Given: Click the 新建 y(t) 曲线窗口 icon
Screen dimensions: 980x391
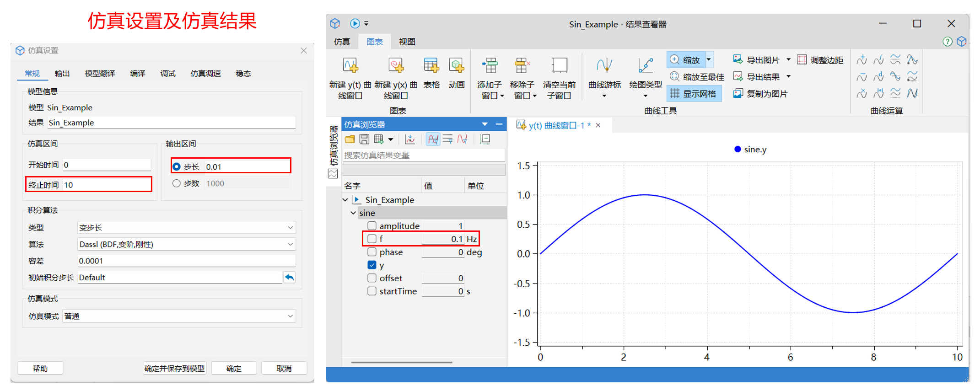Looking at the screenshot, I should (x=350, y=66).
